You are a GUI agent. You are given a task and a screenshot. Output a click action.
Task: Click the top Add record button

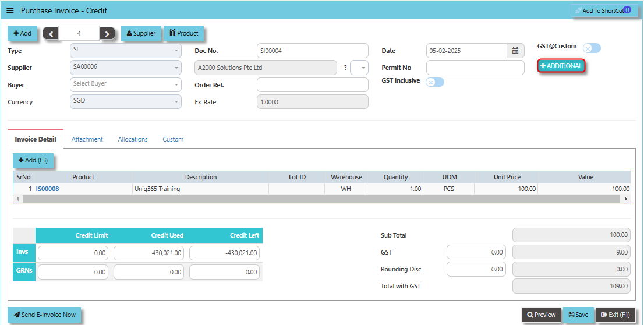(22, 33)
